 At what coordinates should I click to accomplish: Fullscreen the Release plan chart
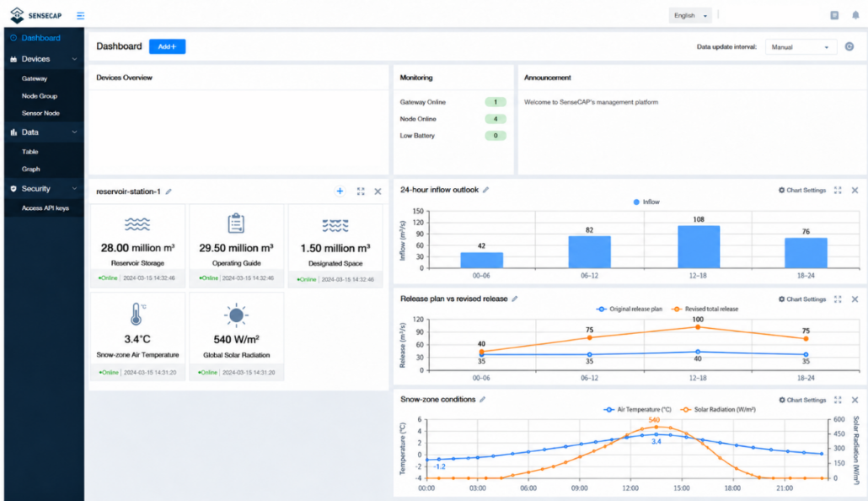coord(838,299)
